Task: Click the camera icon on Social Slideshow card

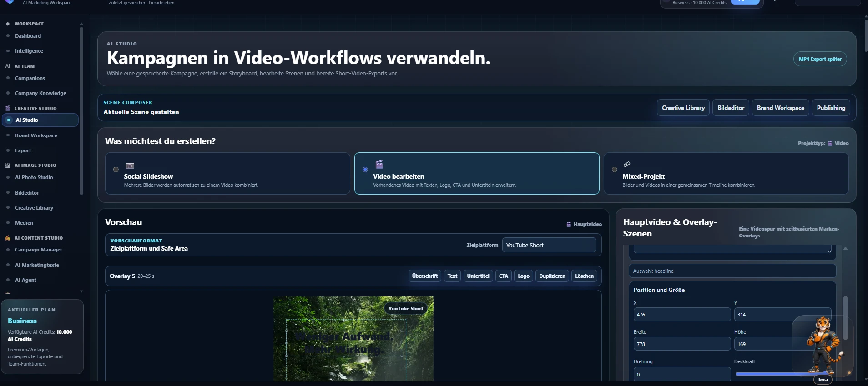Action: click(x=130, y=165)
